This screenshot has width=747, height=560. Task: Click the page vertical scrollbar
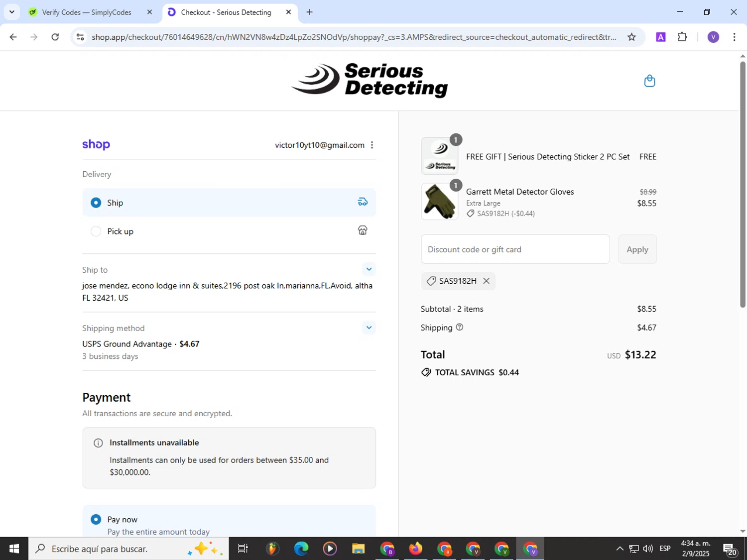click(x=743, y=184)
